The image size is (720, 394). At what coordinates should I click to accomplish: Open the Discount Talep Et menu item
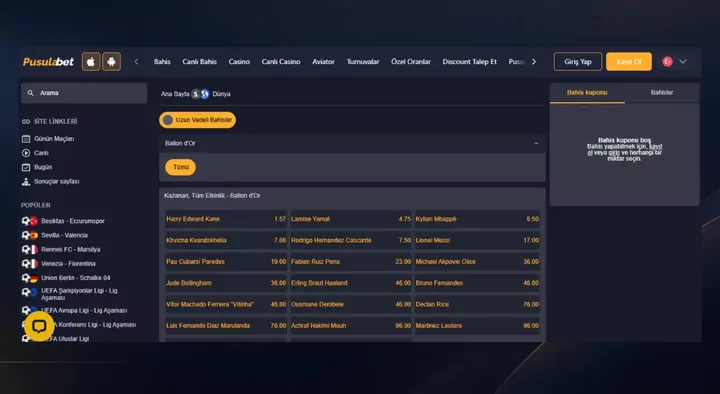470,62
